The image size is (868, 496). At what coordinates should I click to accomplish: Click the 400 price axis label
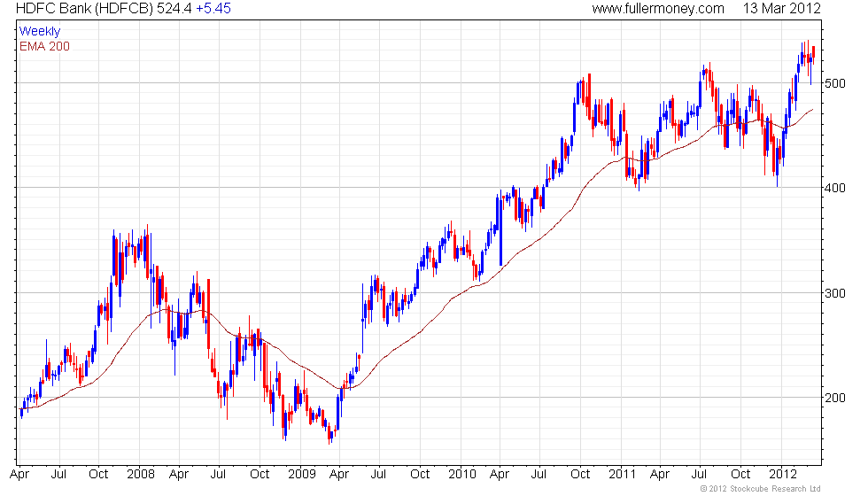pos(835,188)
